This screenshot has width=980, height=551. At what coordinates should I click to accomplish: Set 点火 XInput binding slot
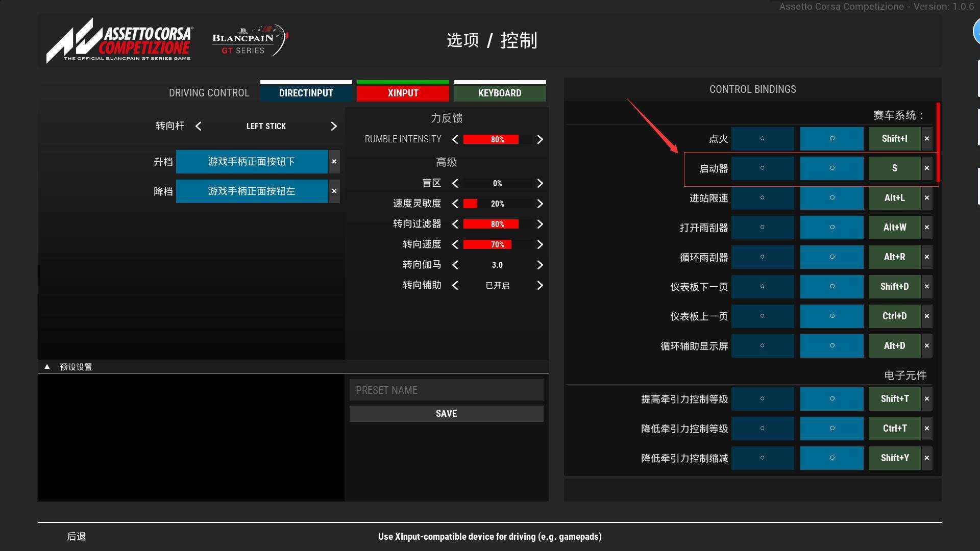point(832,139)
